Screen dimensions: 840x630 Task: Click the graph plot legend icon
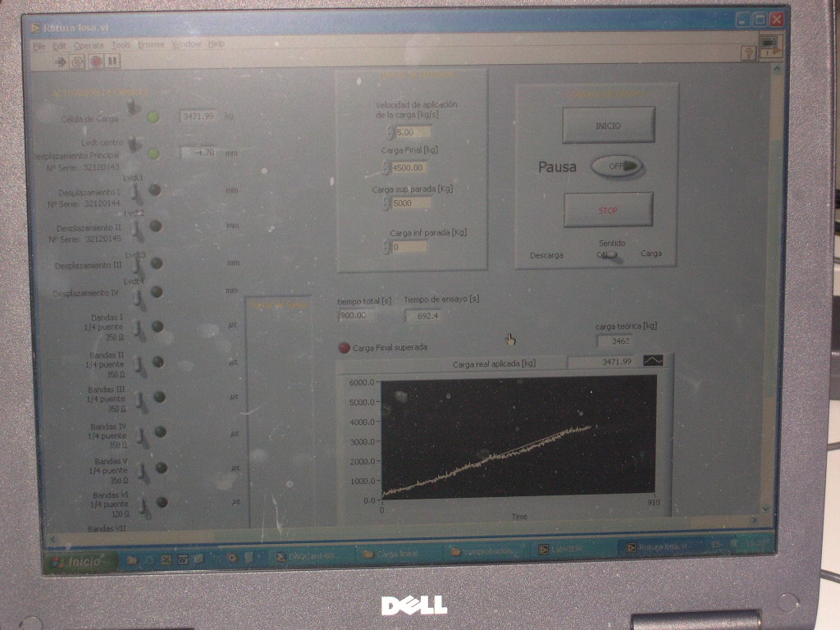tap(653, 361)
